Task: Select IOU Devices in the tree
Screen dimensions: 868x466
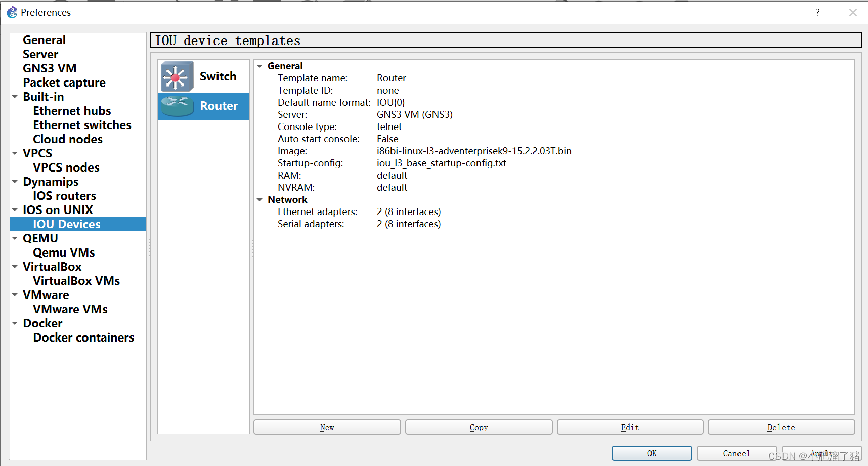Action: [78, 224]
